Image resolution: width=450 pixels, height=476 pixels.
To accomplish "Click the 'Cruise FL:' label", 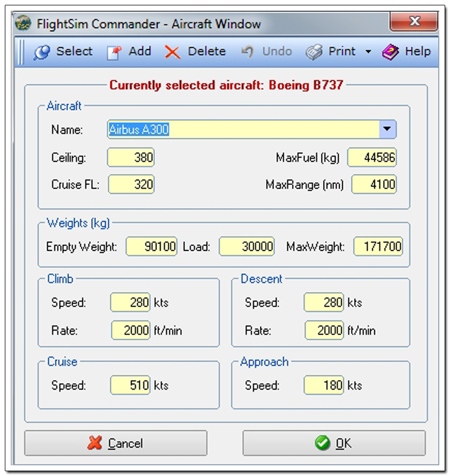I will 75,184.
